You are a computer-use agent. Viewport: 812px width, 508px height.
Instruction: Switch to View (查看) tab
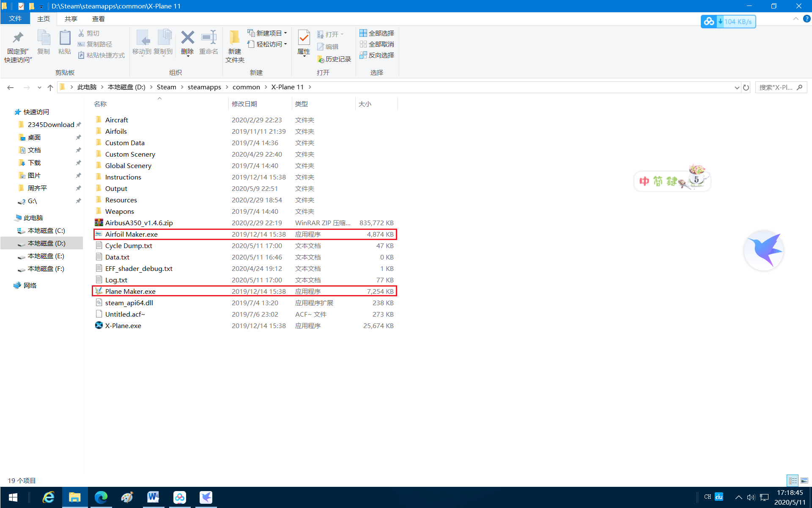click(x=99, y=19)
